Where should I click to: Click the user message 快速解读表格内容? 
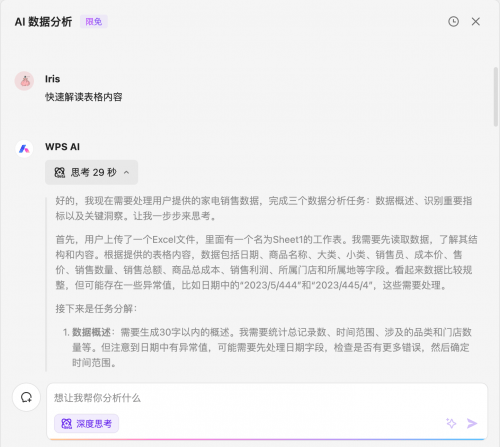[x=84, y=97]
